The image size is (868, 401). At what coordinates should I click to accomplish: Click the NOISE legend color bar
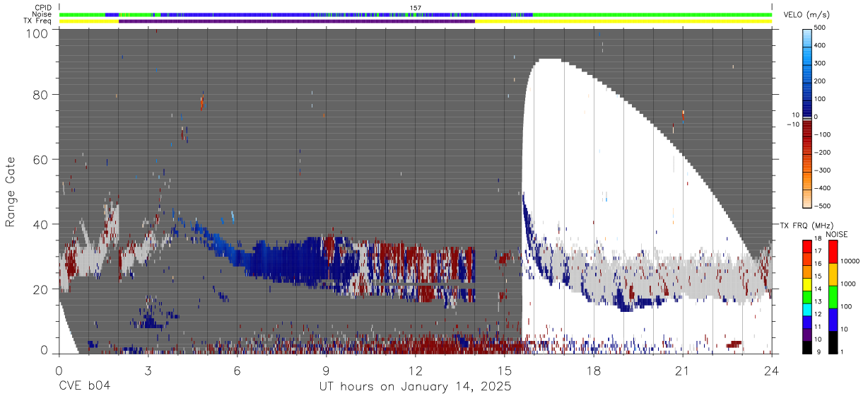[x=832, y=296]
